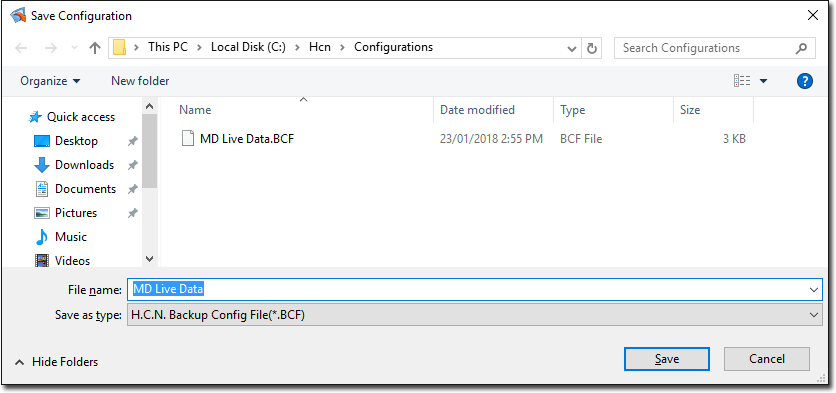
Task: Click the Save button
Action: [x=666, y=359]
